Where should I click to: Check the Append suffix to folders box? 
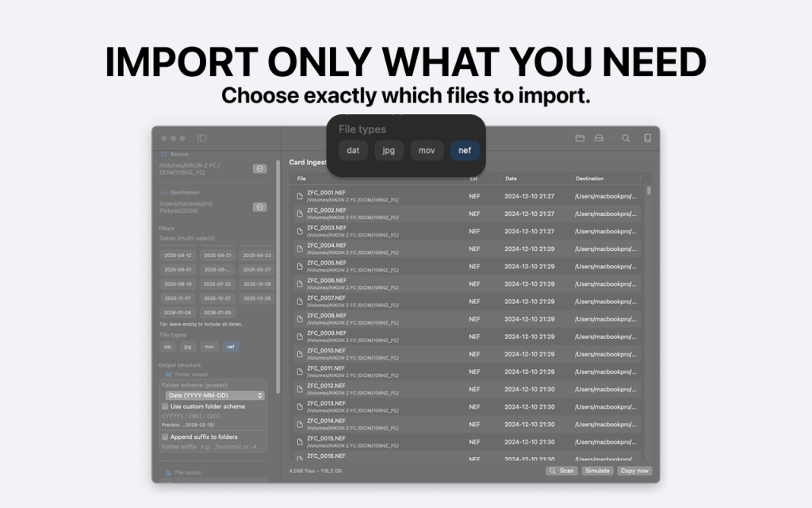click(165, 437)
